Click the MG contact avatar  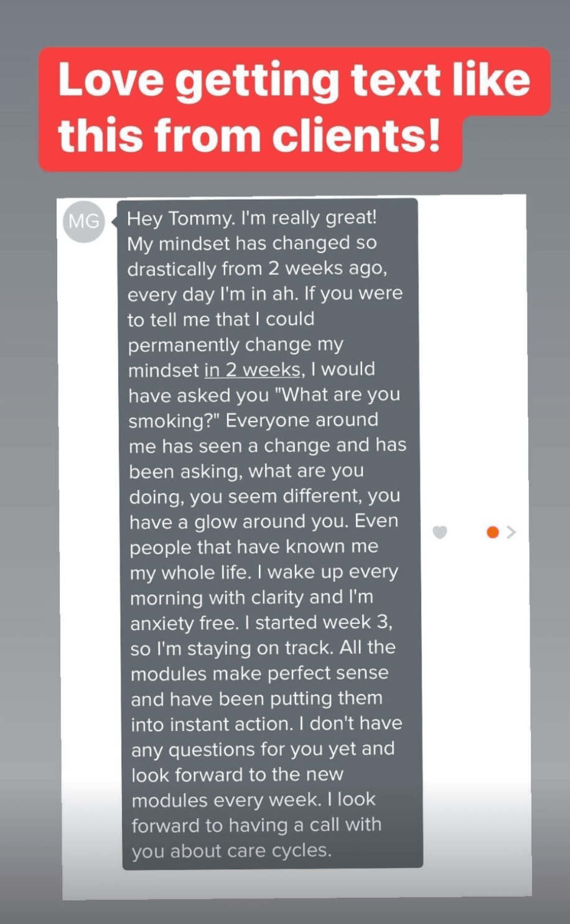(83, 221)
